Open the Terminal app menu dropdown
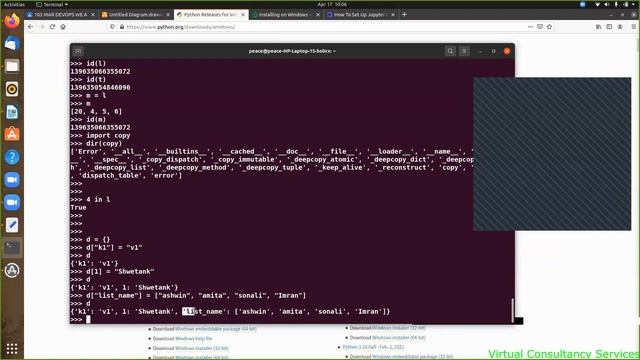The image size is (640, 360). pyautogui.click(x=52, y=4)
